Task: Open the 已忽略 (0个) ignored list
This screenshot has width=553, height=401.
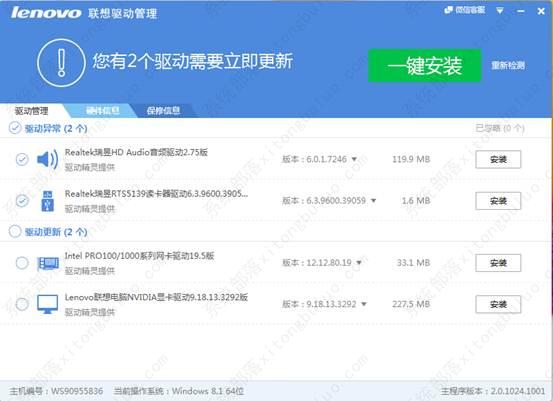Action: (x=500, y=128)
